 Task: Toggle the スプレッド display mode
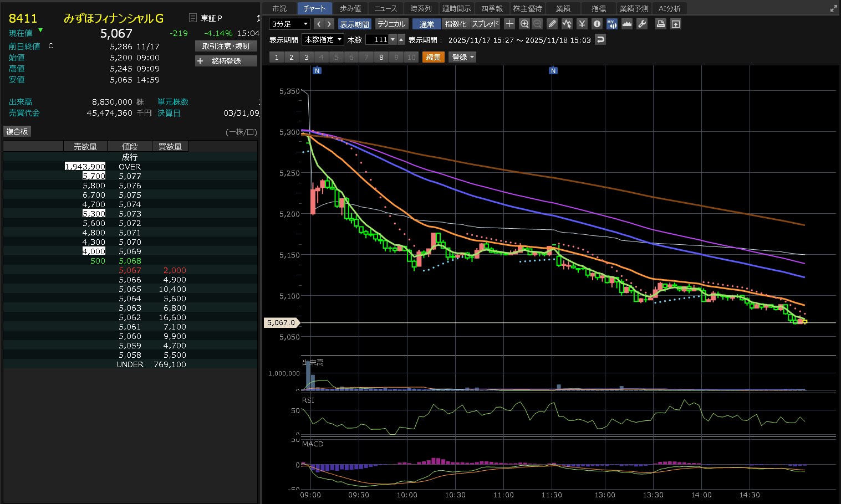pyautogui.click(x=485, y=24)
